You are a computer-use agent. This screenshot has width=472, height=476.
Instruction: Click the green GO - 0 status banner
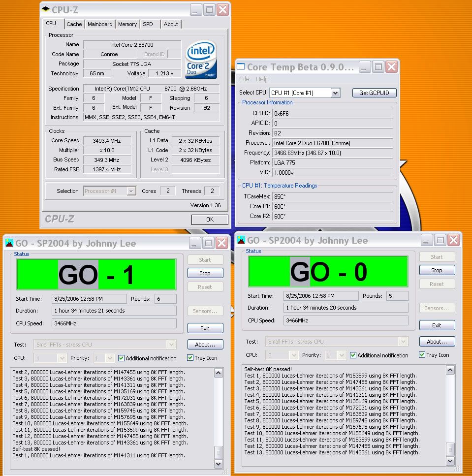click(x=328, y=271)
